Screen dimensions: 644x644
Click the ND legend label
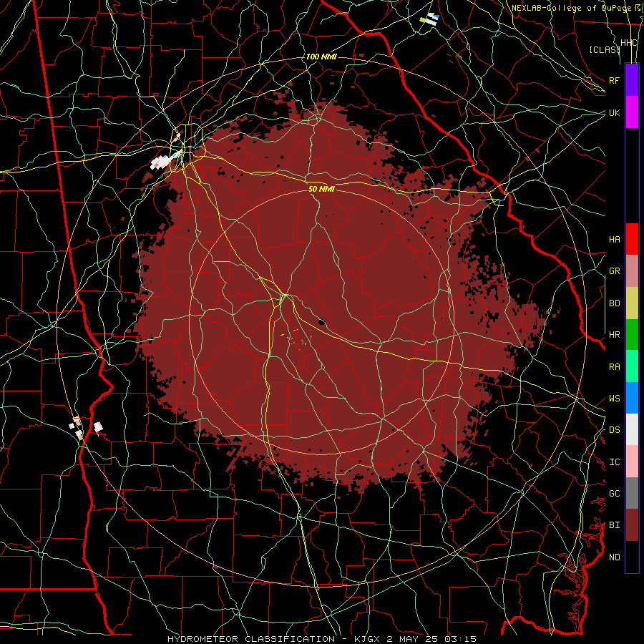tap(615, 557)
